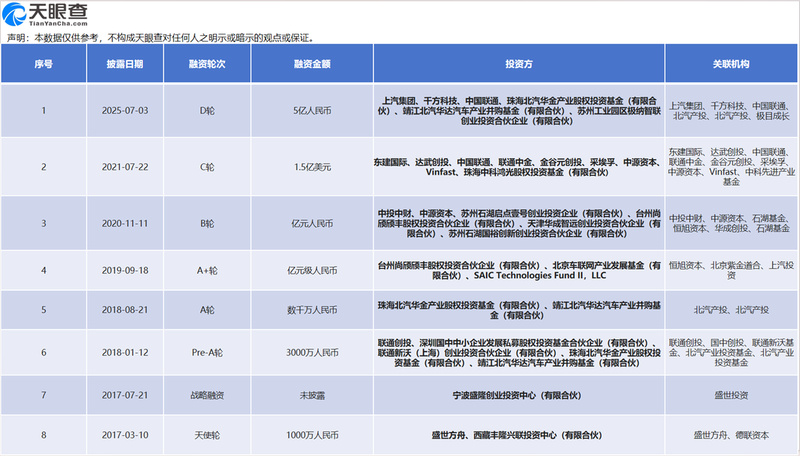Image resolution: width=800 pixels, height=456 pixels.
Task: Click the disclaimer text starting 声明
Action: (x=162, y=38)
